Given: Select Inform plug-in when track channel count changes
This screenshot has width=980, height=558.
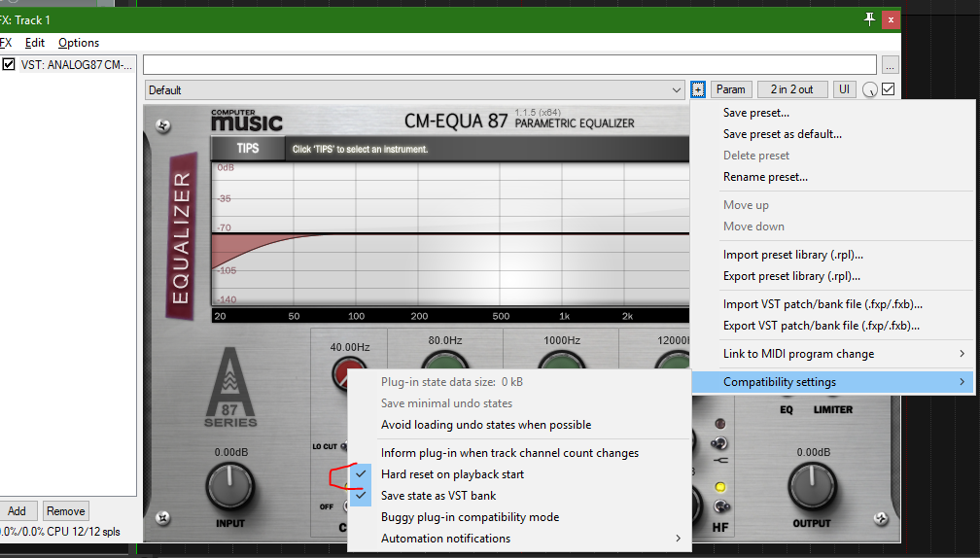Looking at the screenshot, I should tap(519, 452).
